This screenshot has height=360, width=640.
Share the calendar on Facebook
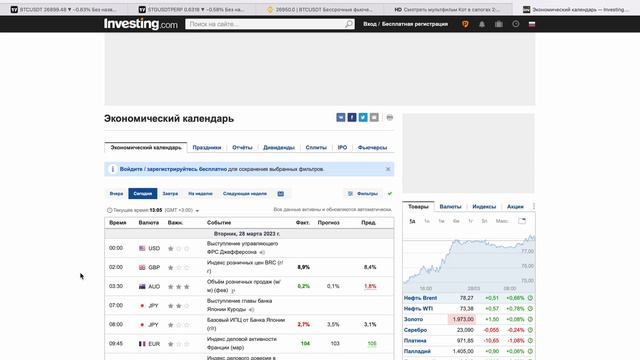352,118
